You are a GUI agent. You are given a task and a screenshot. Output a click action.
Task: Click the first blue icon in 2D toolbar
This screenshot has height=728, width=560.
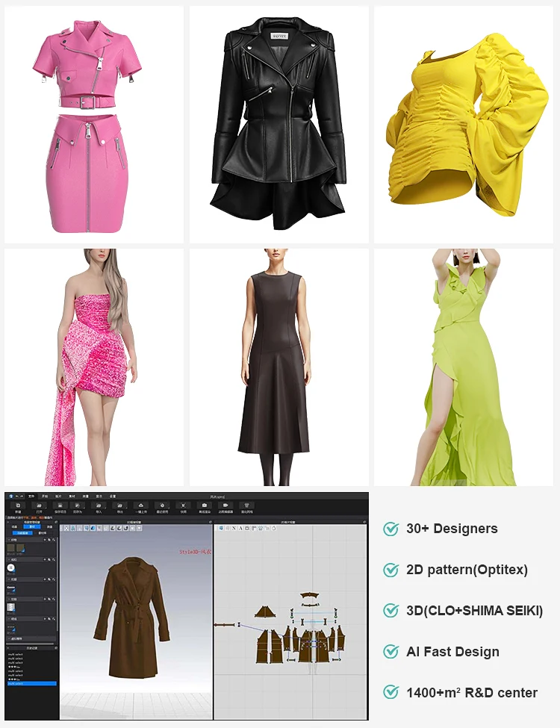[x=221, y=528]
